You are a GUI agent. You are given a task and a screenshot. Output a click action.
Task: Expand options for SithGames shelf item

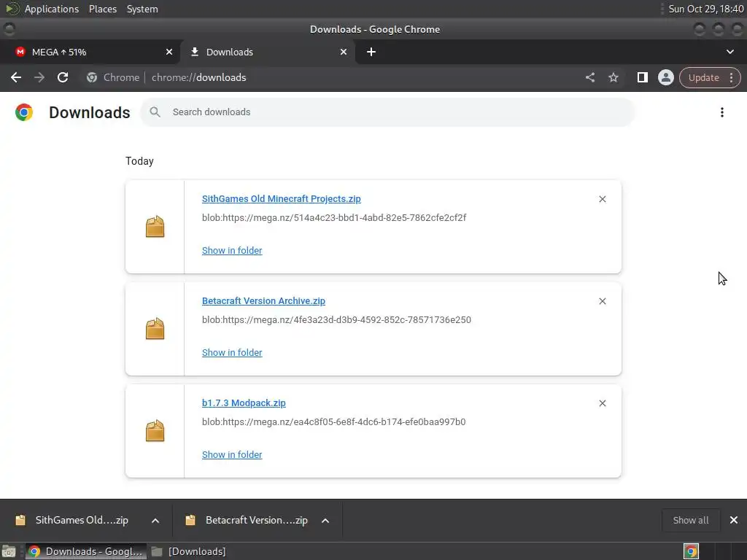pos(155,521)
